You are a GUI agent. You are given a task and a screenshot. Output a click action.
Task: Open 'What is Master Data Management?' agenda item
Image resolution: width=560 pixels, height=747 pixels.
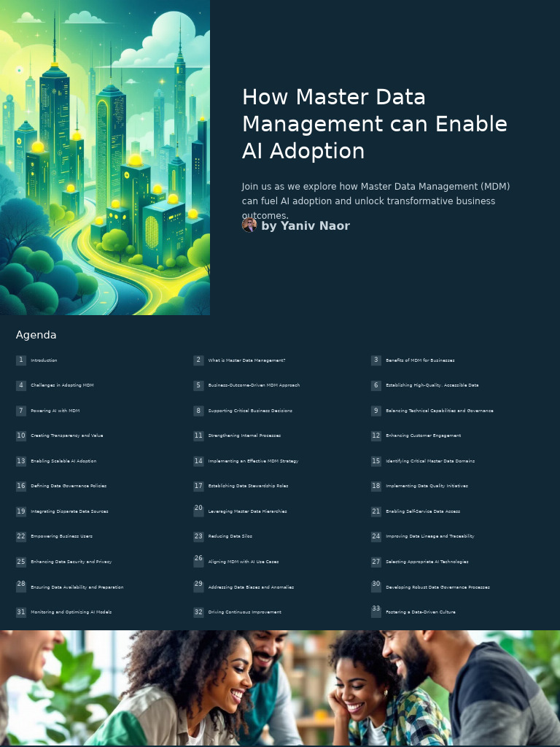coord(246,360)
